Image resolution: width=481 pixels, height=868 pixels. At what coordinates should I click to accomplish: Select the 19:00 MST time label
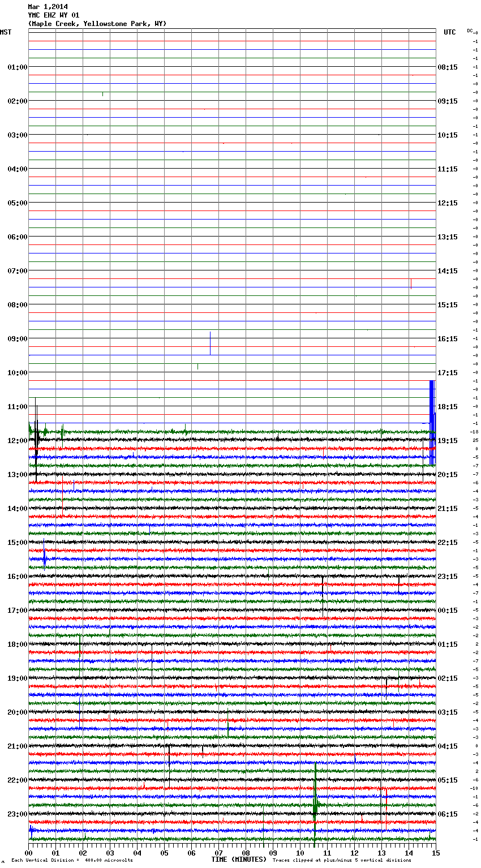18,678
